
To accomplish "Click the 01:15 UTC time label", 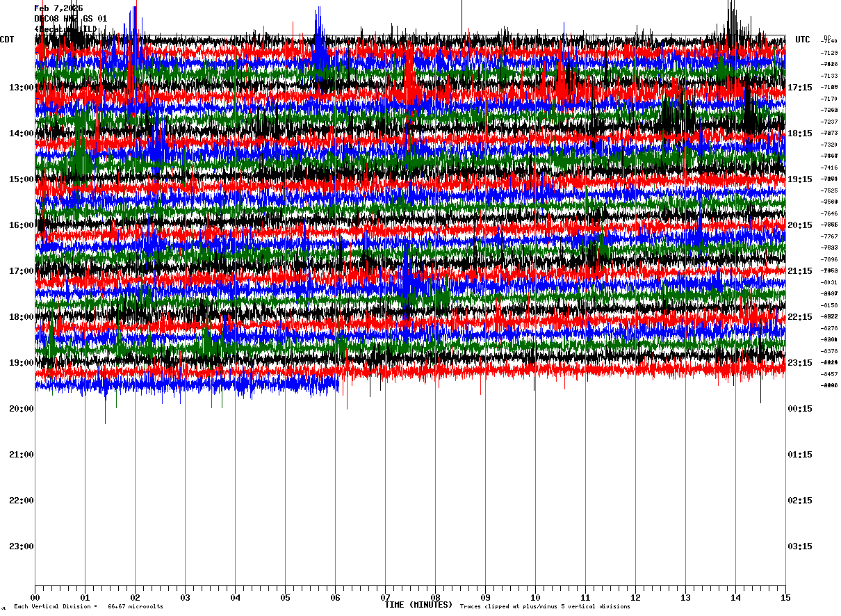I will [x=800, y=455].
